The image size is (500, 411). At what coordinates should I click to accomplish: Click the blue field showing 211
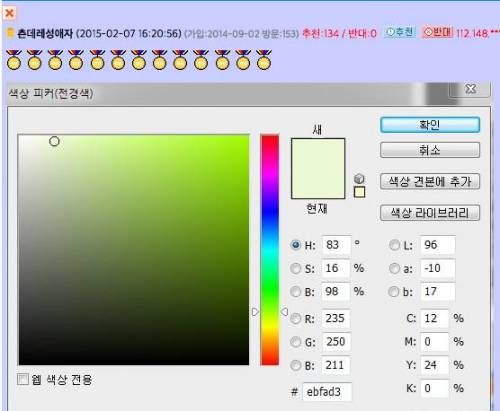point(336,365)
